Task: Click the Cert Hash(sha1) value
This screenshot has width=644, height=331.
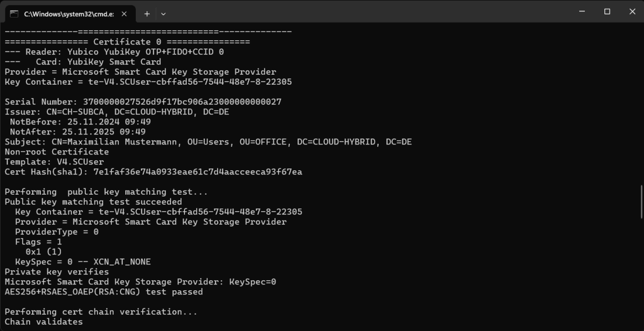Action: (197, 172)
